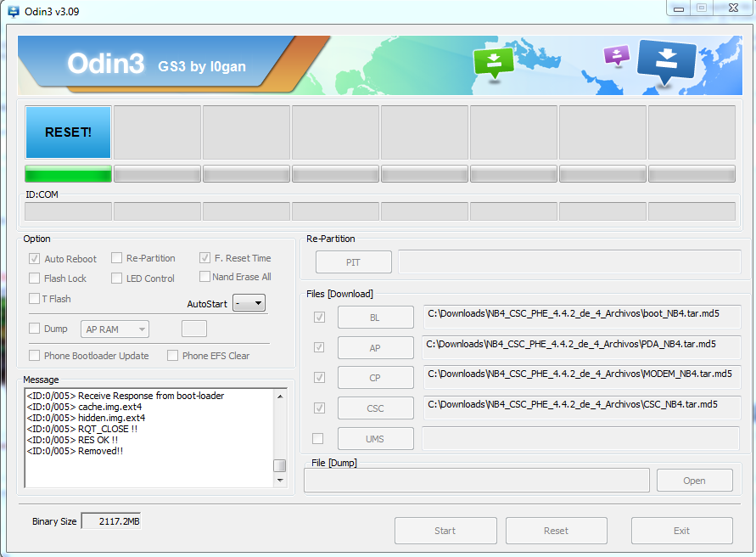
Task: Select the 'Removed!!' log line
Action: click(x=75, y=451)
